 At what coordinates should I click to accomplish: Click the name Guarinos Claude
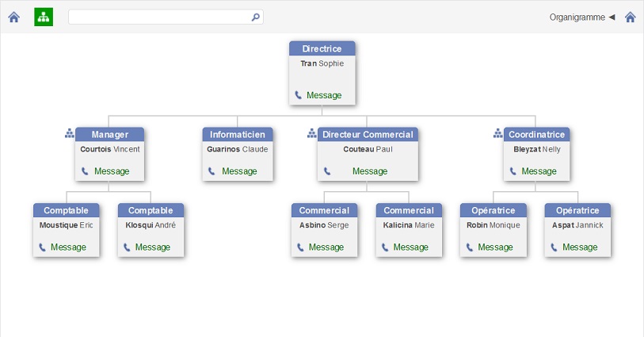coord(238,149)
